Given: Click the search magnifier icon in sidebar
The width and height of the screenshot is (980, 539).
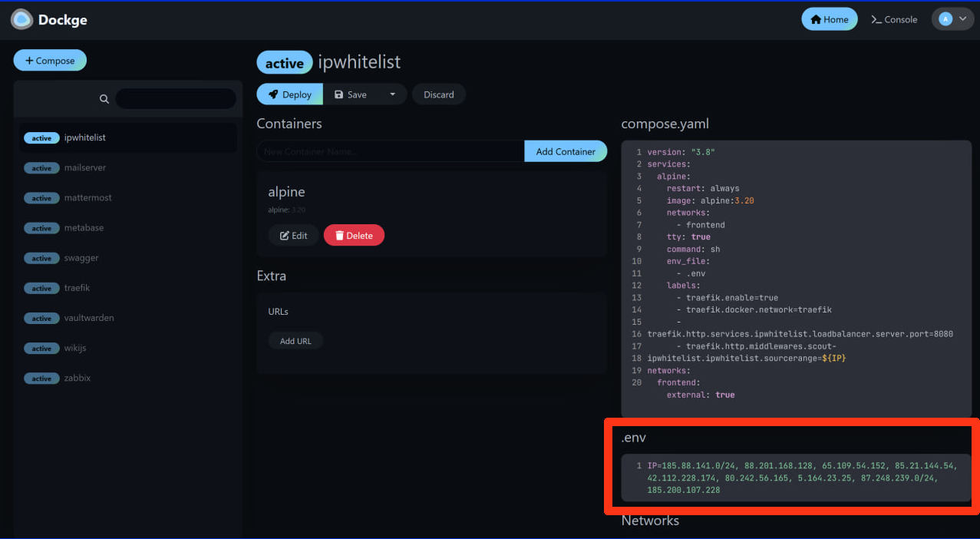Looking at the screenshot, I should coord(104,99).
